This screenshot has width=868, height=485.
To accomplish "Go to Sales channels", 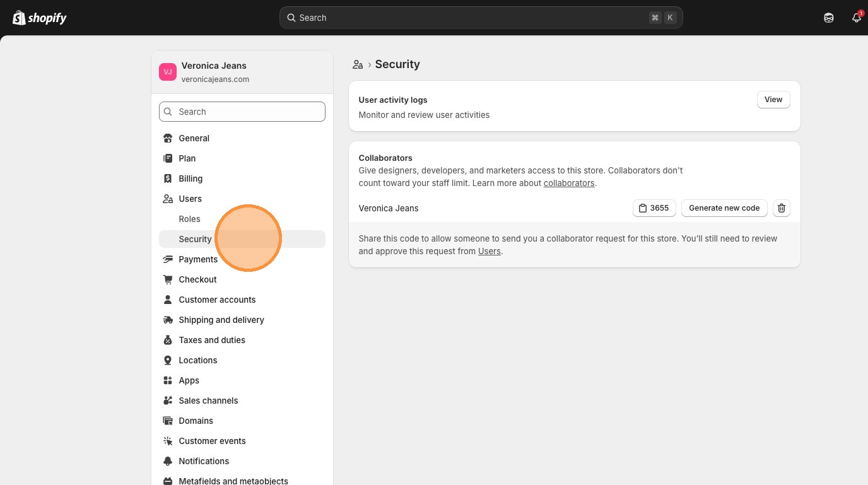I will point(242,400).
